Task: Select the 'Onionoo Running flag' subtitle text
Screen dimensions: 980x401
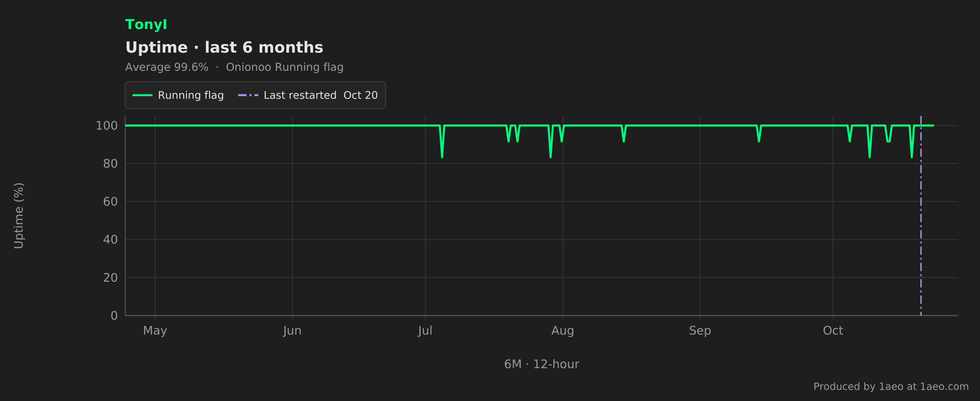Action: tap(284, 67)
